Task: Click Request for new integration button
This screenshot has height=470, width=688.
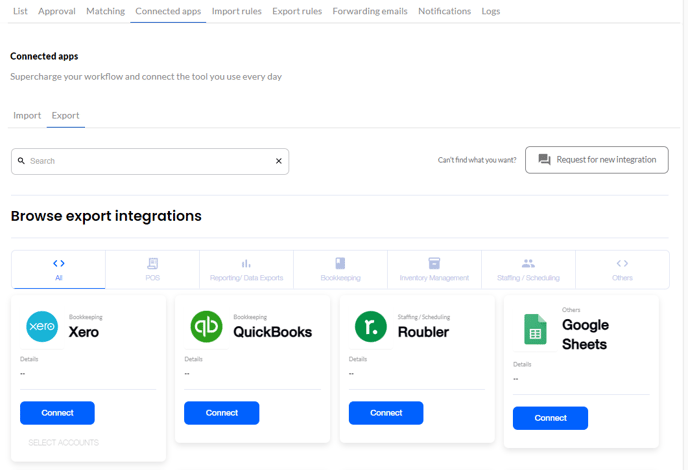Action: 597,160
